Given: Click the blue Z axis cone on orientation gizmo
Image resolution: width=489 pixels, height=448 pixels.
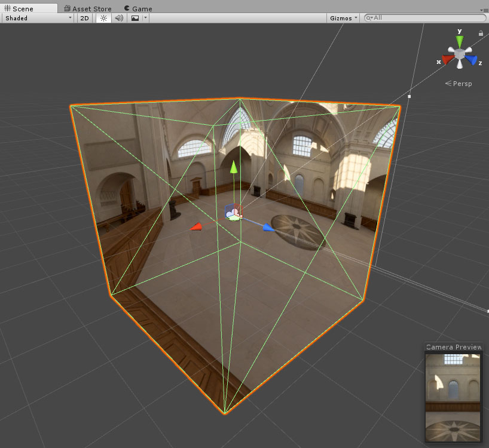Looking at the screenshot, I should tap(472, 60).
